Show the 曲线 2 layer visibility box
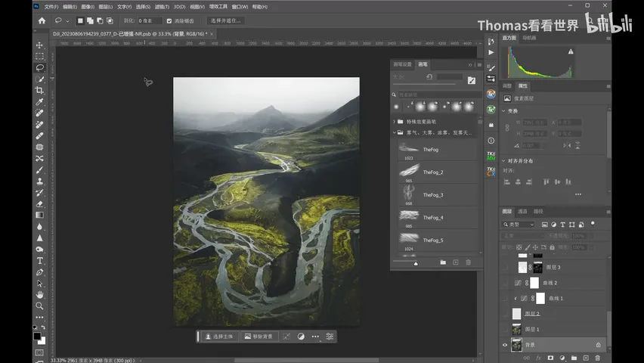 tap(505, 283)
